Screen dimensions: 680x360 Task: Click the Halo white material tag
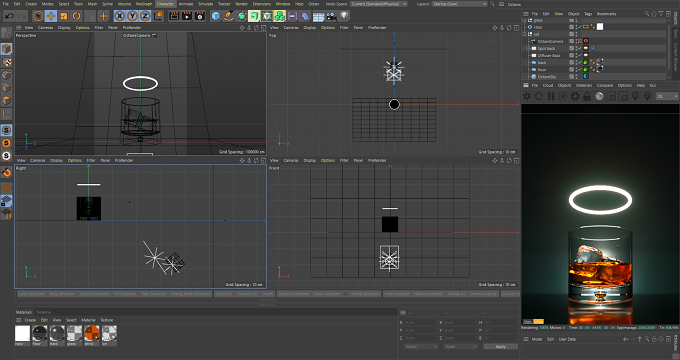pos(600,27)
